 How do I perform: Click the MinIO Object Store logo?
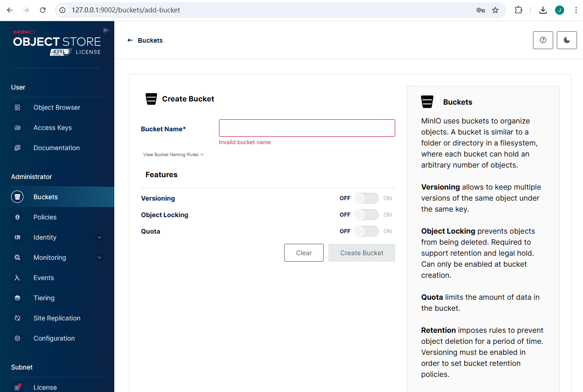click(x=57, y=43)
